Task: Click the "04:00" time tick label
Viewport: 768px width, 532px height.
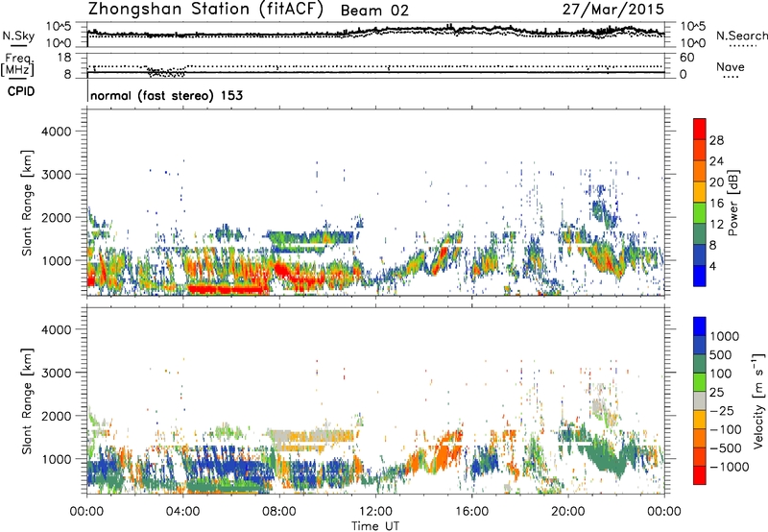Action: click(x=183, y=512)
